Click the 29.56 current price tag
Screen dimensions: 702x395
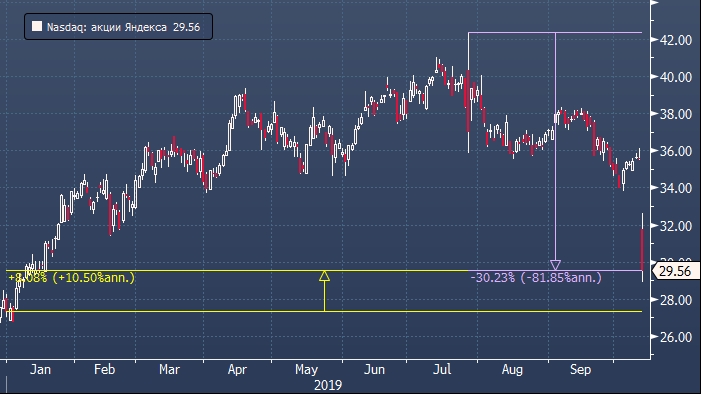point(675,271)
